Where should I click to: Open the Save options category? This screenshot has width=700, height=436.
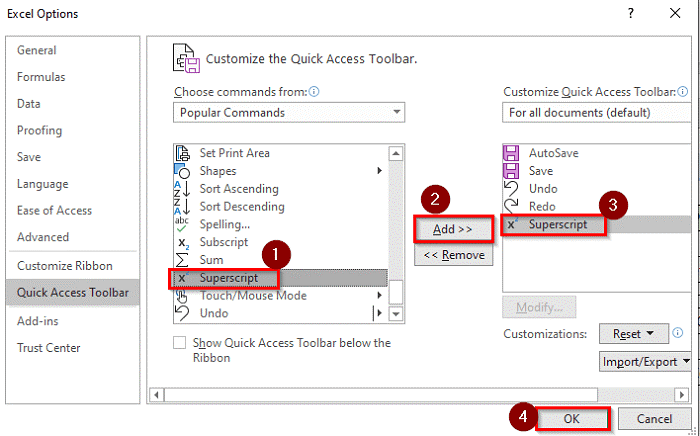coord(29,157)
